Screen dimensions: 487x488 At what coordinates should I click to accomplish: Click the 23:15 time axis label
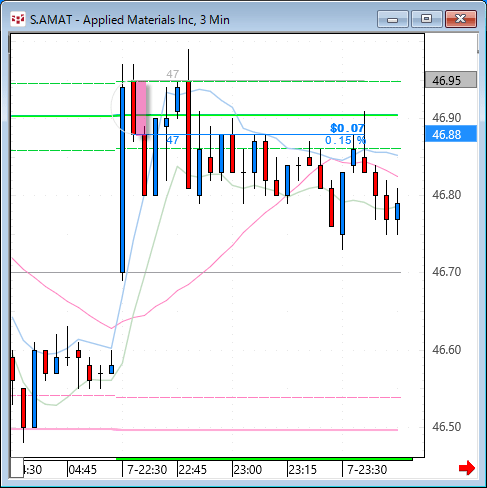pos(303,470)
